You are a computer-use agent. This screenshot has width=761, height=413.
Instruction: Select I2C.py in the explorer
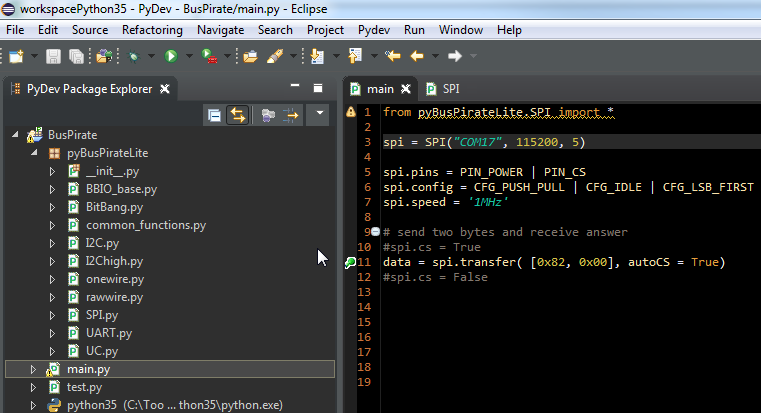pos(102,243)
